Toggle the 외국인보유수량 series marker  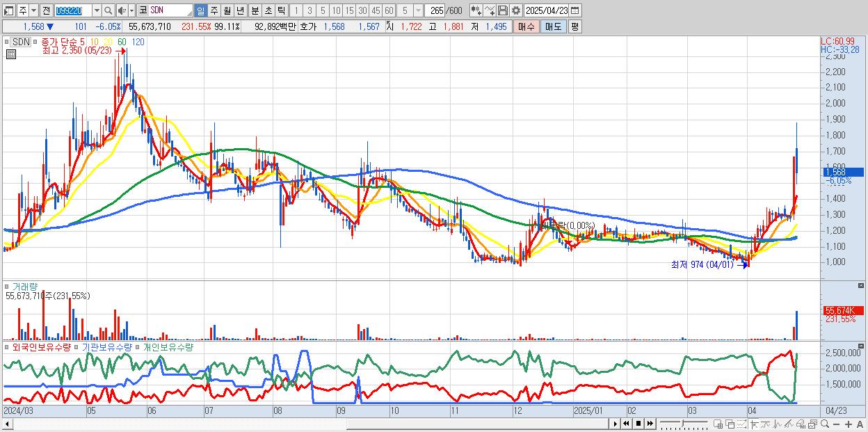click(8, 346)
